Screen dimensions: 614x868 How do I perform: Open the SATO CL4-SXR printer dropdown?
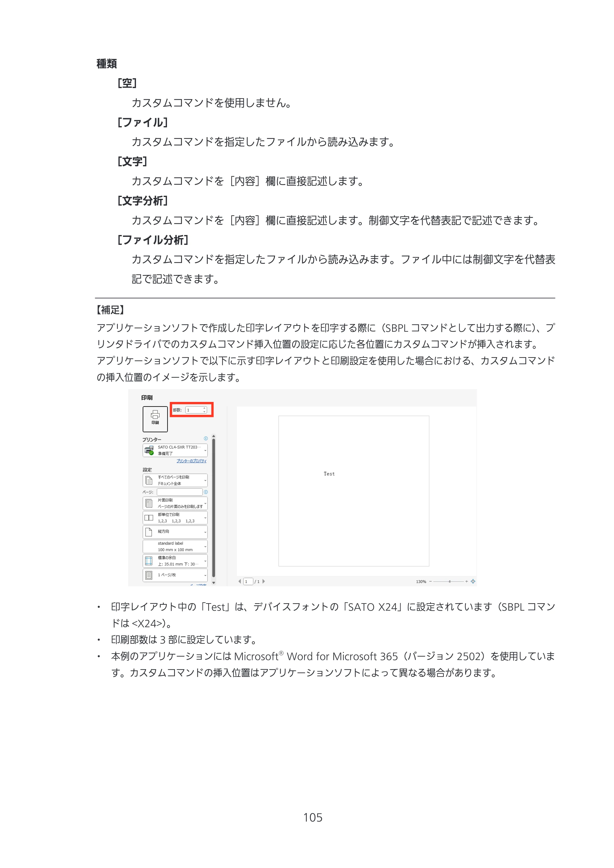[x=175, y=450]
